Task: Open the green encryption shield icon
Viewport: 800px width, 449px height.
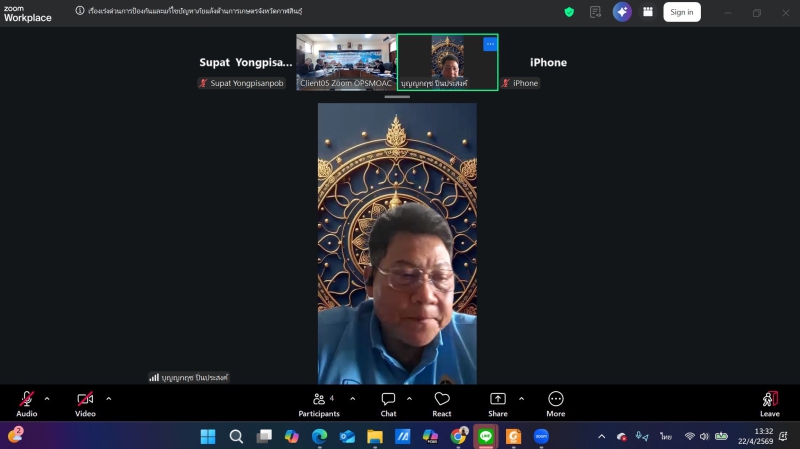Action: click(569, 12)
